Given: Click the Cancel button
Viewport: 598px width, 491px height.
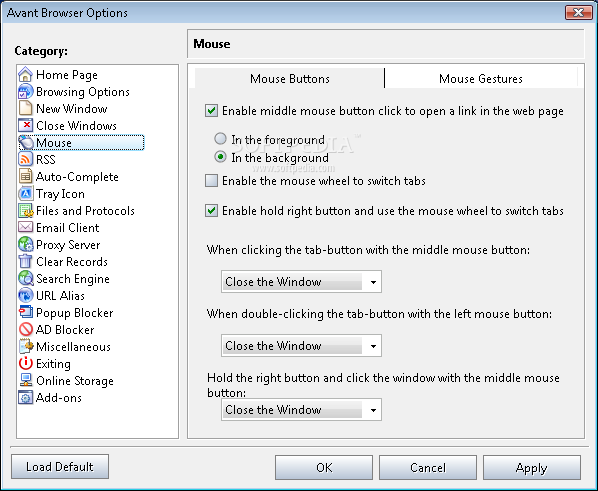Looking at the screenshot, I should pyautogui.click(x=428, y=467).
